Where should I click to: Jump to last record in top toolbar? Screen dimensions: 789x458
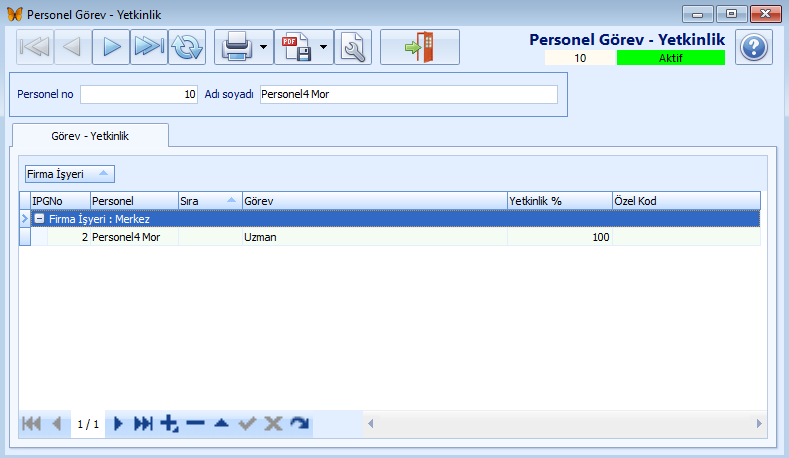[x=149, y=47]
